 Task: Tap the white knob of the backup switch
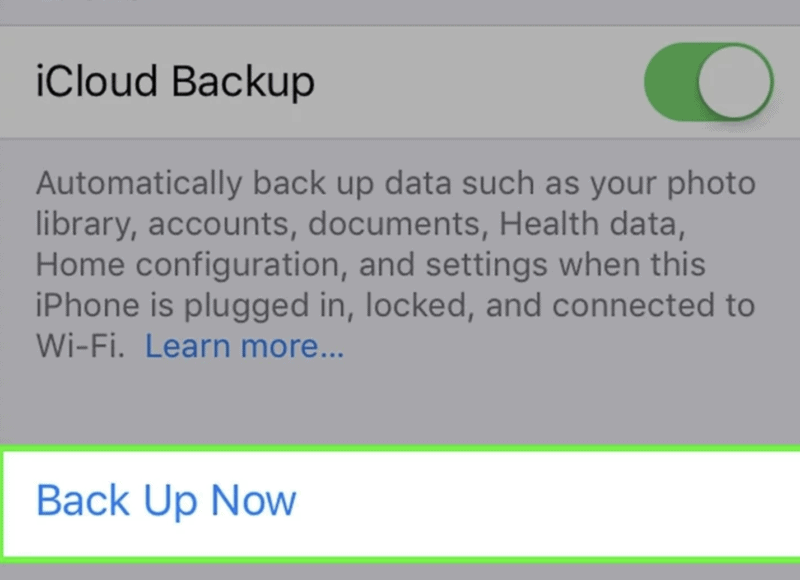click(x=735, y=81)
